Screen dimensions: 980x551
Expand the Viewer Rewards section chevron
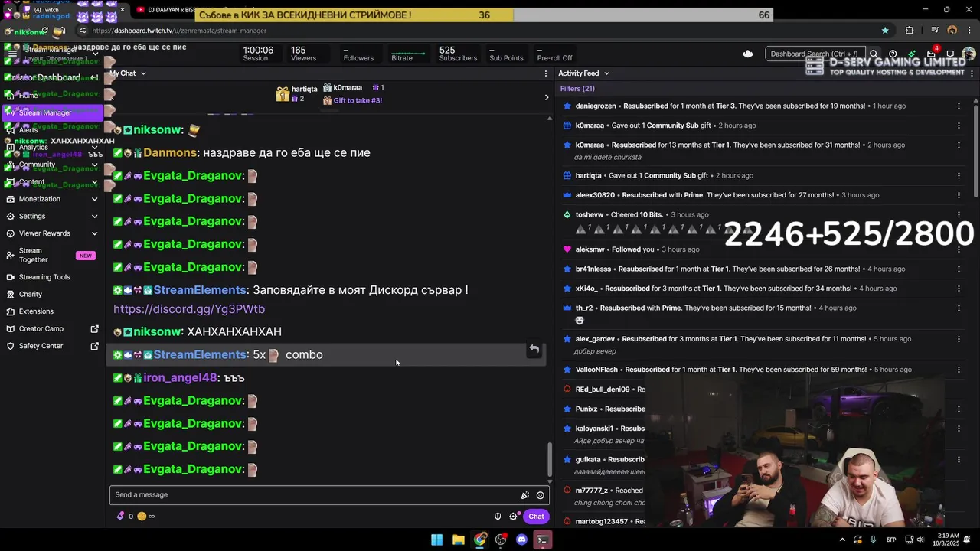click(x=95, y=233)
